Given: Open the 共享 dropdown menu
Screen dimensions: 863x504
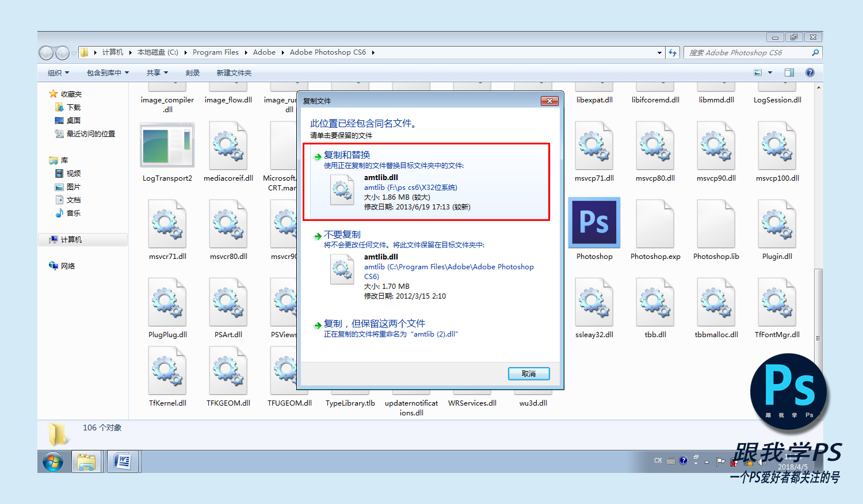Looking at the screenshot, I should coord(157,73).
